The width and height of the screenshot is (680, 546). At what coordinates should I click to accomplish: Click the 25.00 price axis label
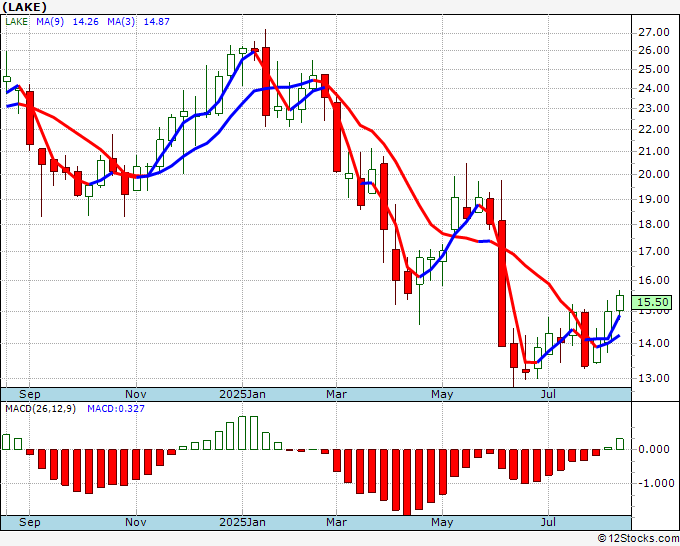tap(654, 69)
